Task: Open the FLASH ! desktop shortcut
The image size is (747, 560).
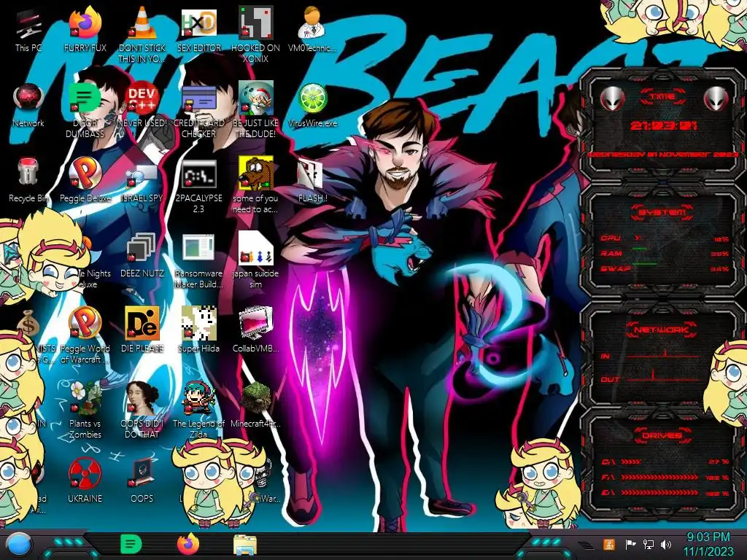Action: [x=312, y=180]
